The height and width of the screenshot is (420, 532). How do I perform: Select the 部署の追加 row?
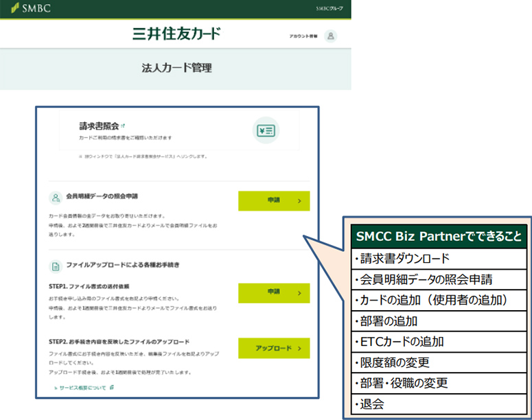[x=439, y=321]
